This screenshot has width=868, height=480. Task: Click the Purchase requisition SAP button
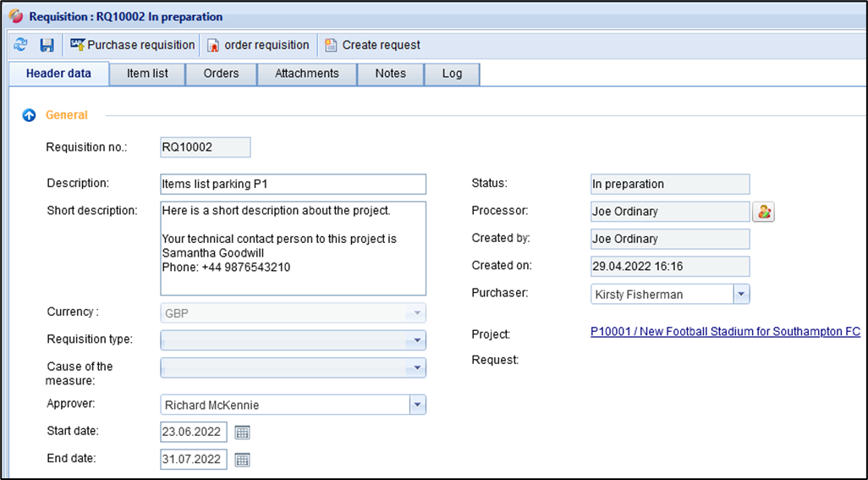coord(132,45)
